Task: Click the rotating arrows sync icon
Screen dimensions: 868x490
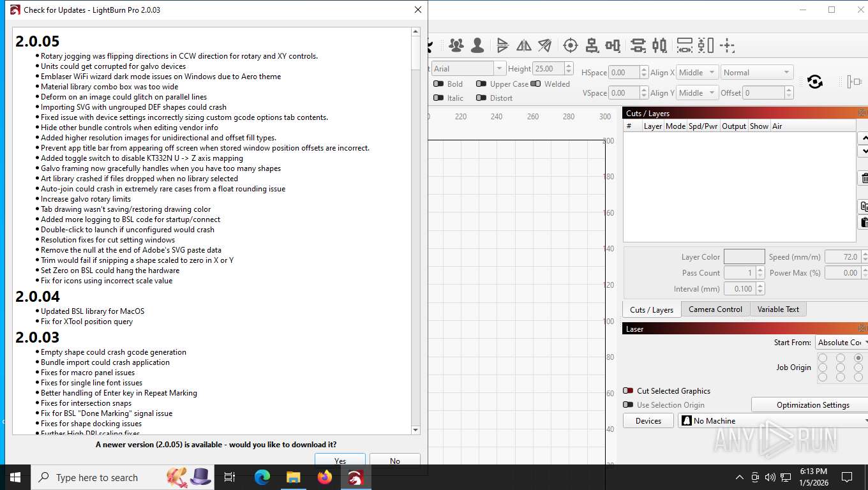Action: [x=814, y=82]
